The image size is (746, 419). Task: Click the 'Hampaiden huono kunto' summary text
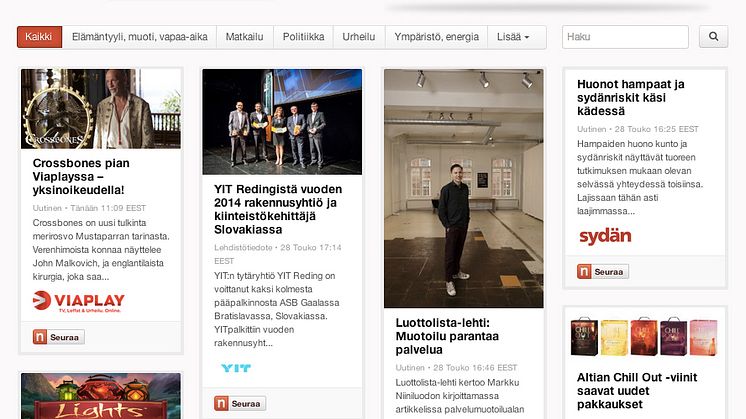[x=640, y=177]
